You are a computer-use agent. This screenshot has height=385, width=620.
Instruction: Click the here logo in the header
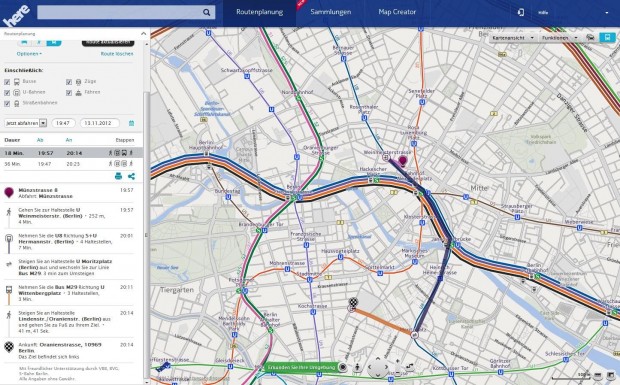click(16, 15)
